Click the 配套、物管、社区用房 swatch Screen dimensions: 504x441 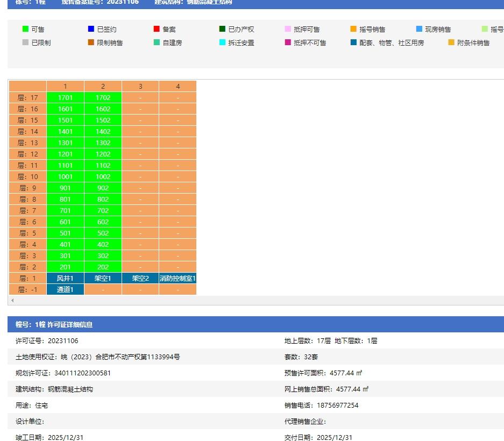[x=353, y=42]
